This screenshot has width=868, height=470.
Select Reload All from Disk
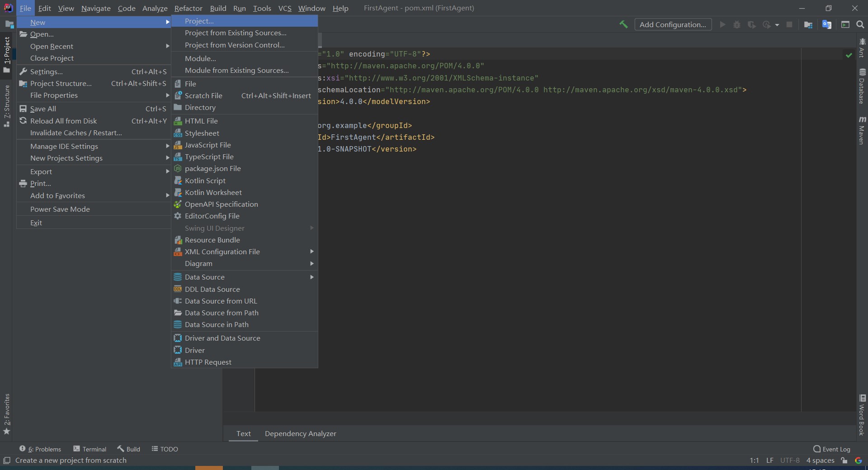pyautogui.click(x=94, y=121)
